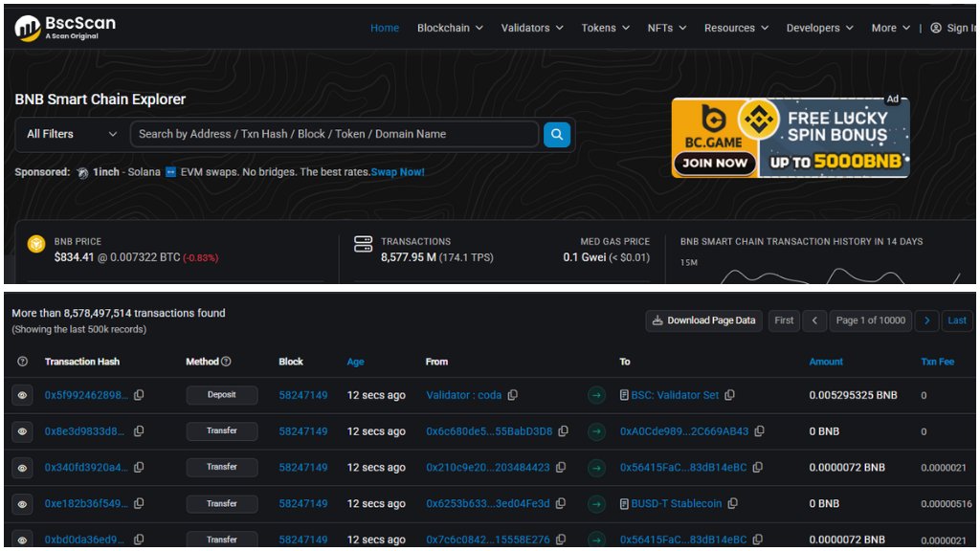The height and width of the screenshot is (551, 980).
Task: Click the Page 1 of 10000 indicator
Action: tap(871, 320)
